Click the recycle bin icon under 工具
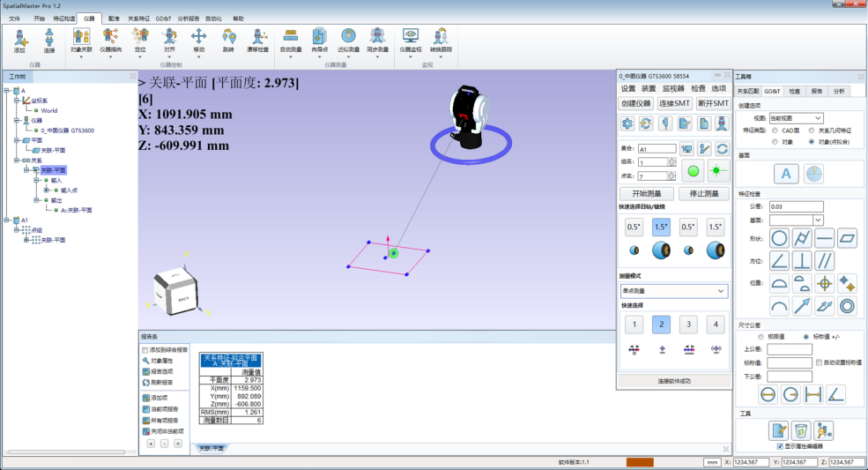This screenshot has height=470, width=868. tap(801, 430)
